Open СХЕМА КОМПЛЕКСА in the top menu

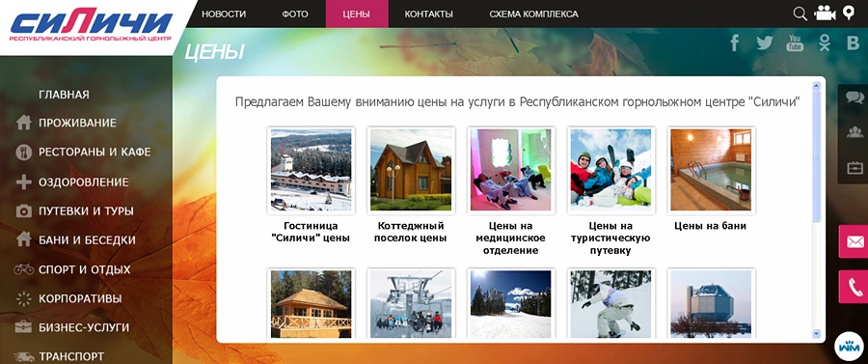coord(533,14)
